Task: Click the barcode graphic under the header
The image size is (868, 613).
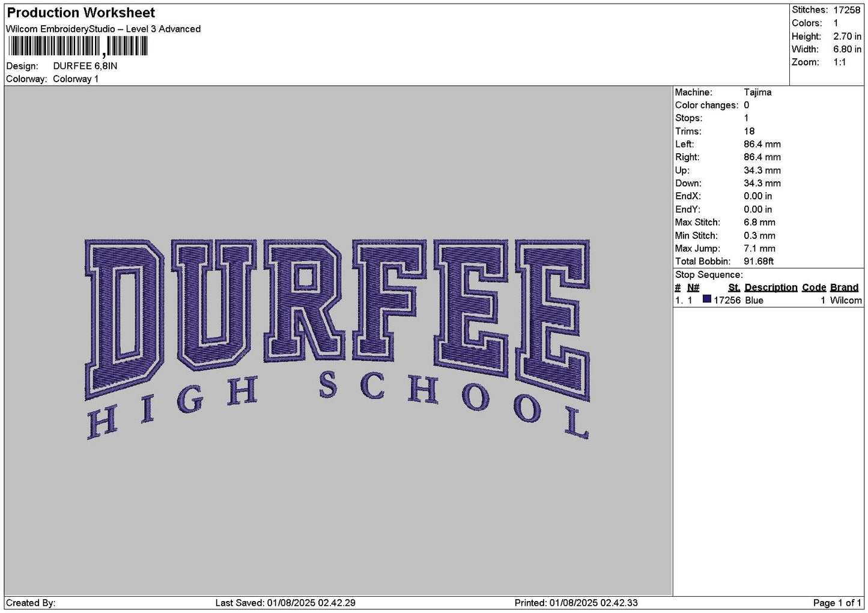Action: pyautogui.click(x=78, y=46)
